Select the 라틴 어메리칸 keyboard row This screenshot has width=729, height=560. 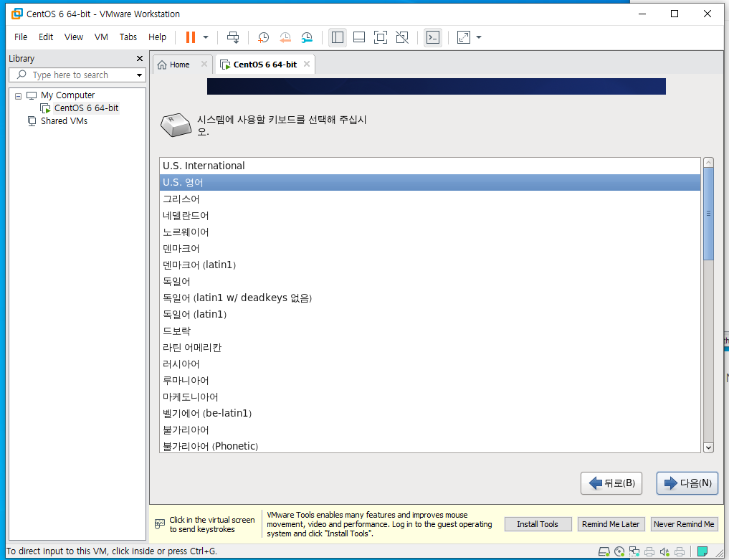[x=429, y=348]
